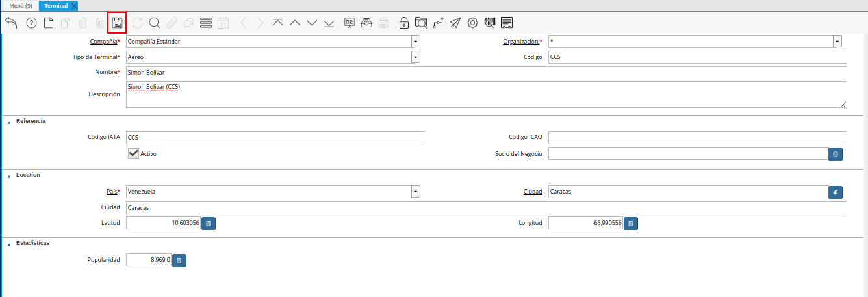Create a new record with blank page icon
The image size is (868, 297).
coord(49,23)
